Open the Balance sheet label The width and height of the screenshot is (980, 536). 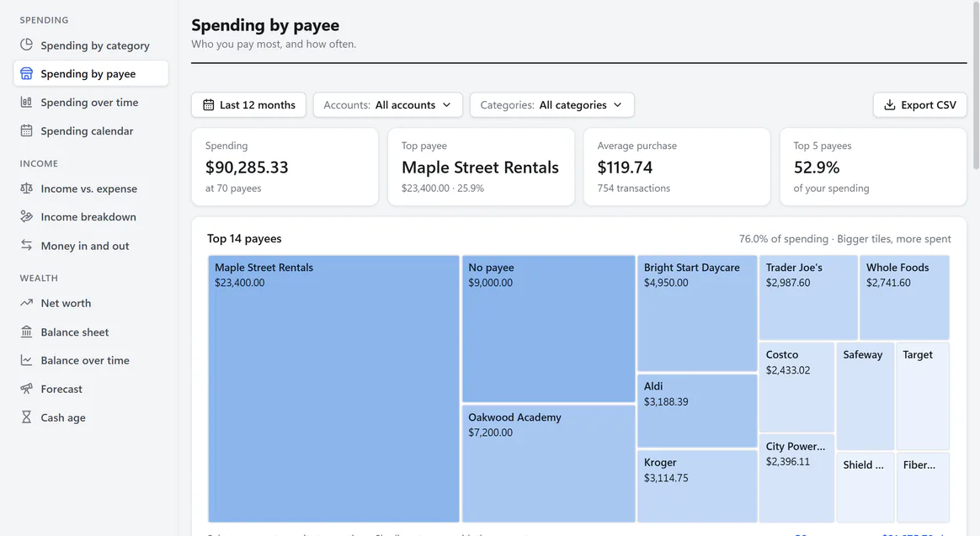[74, 332]
